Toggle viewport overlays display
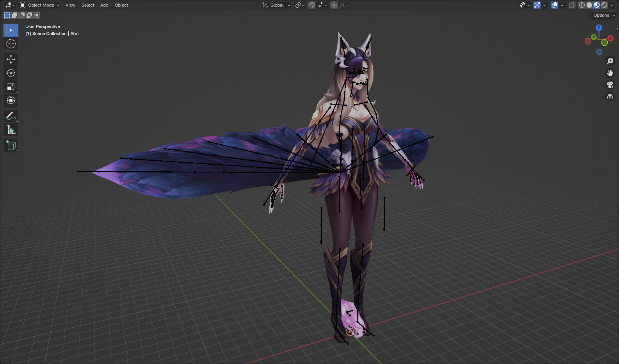The image size is (619, 364). 555,5
